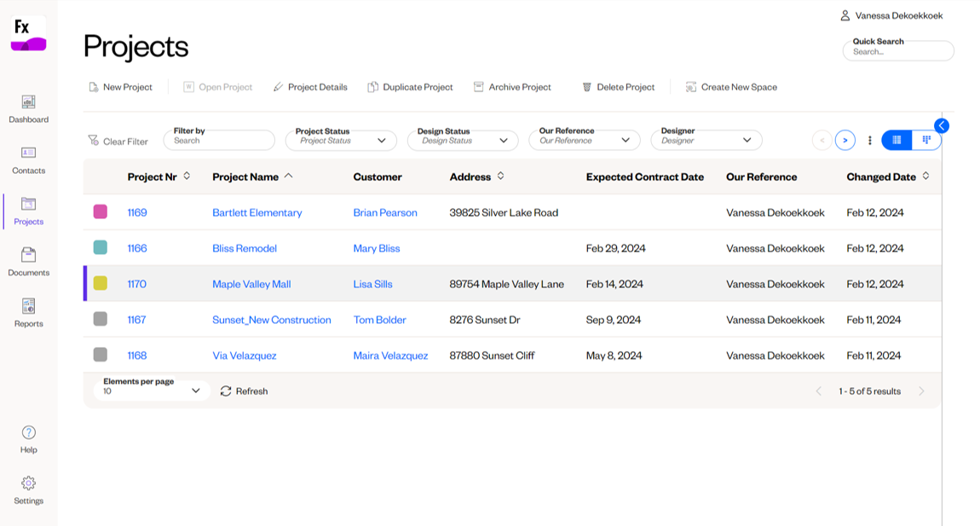Open project number 1169 link
The width and height of the screenshot is (980, 526).
pos(137,212)
